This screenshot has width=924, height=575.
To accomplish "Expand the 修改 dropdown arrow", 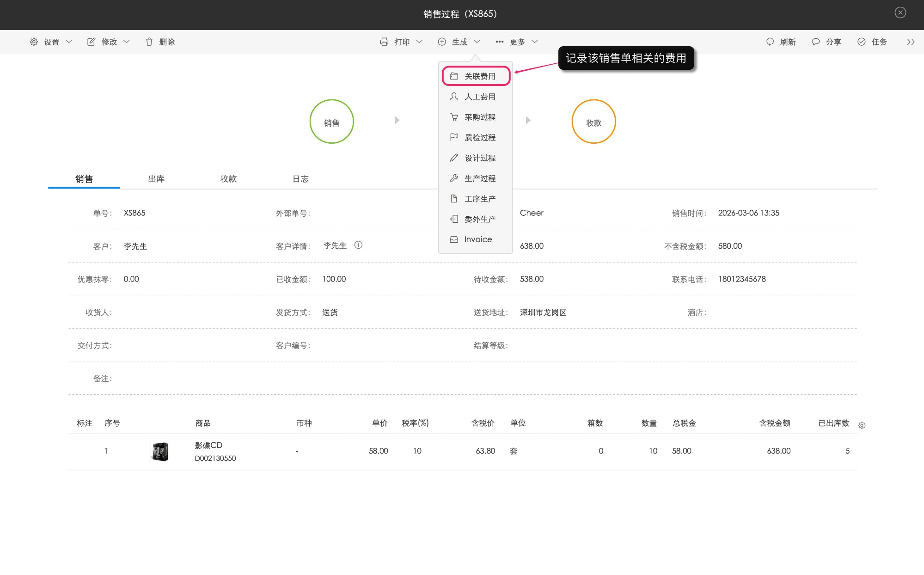I will [127, 42].
